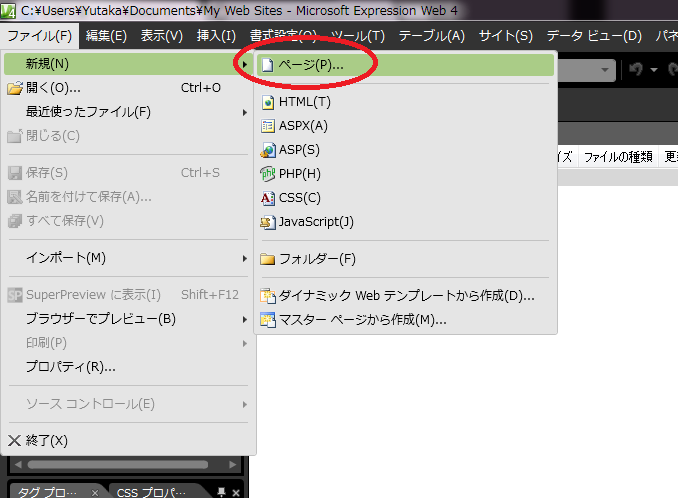Viewport: 678px width, 498px height.
Task: Click the X icon beside 終了(X)
Action: pyautogui.click(x=14, y=441)
